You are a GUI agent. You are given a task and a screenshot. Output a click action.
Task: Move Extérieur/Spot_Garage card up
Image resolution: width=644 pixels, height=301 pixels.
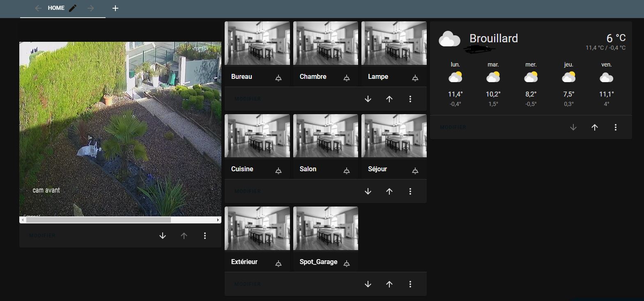point(389,284)
